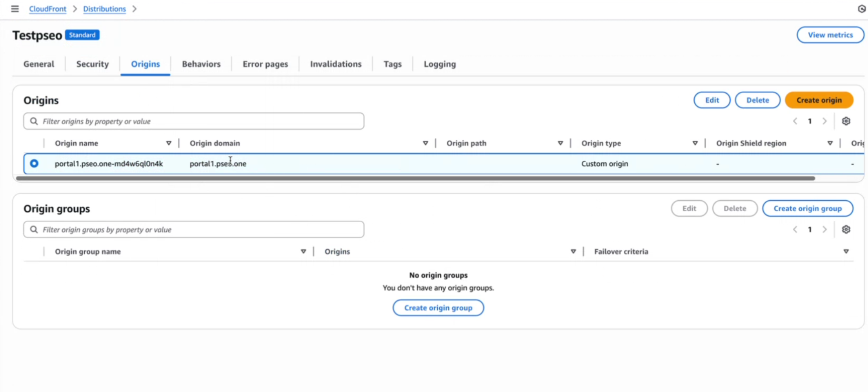Sort by Origin path column arrow
The height and width of the screenshot is (392, 868).
pos(561,144)
